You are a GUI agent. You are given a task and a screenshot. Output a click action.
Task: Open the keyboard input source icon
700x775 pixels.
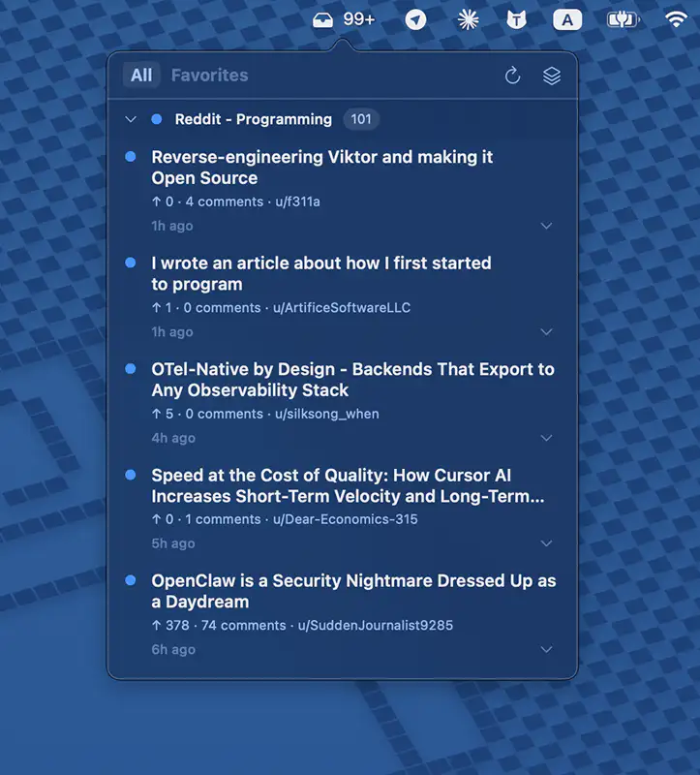(x=567, y=19)
